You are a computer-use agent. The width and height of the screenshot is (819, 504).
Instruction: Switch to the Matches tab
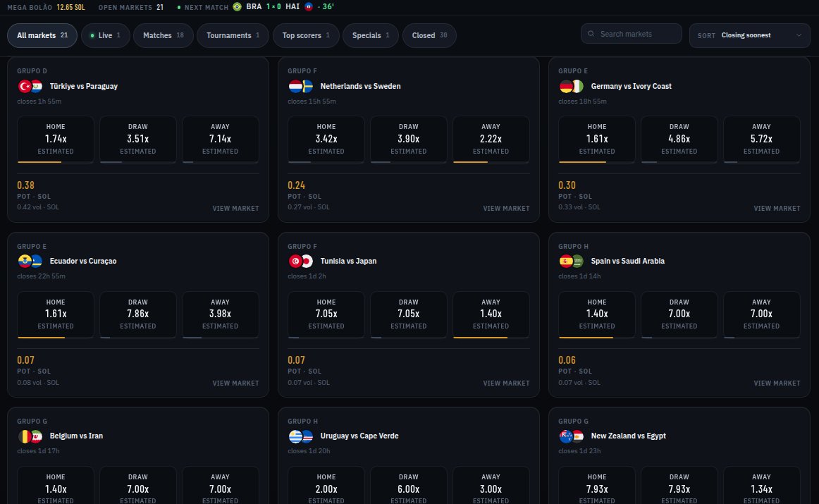(x=164, y=35)
